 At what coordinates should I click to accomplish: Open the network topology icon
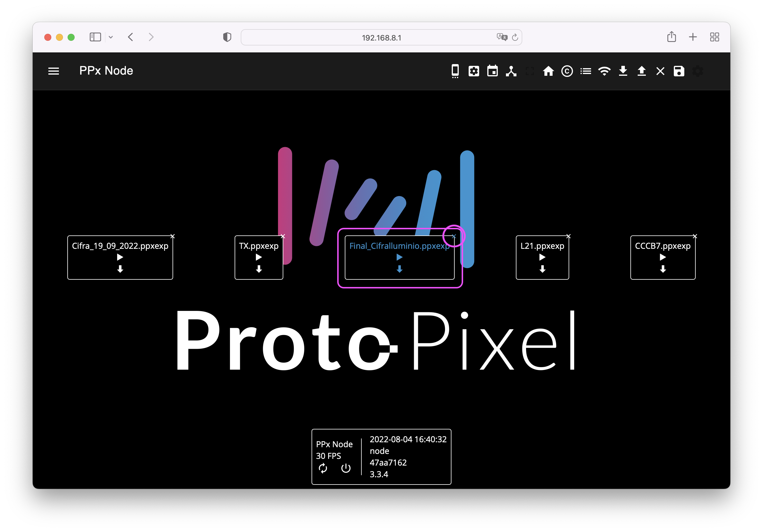click(511, 71)
